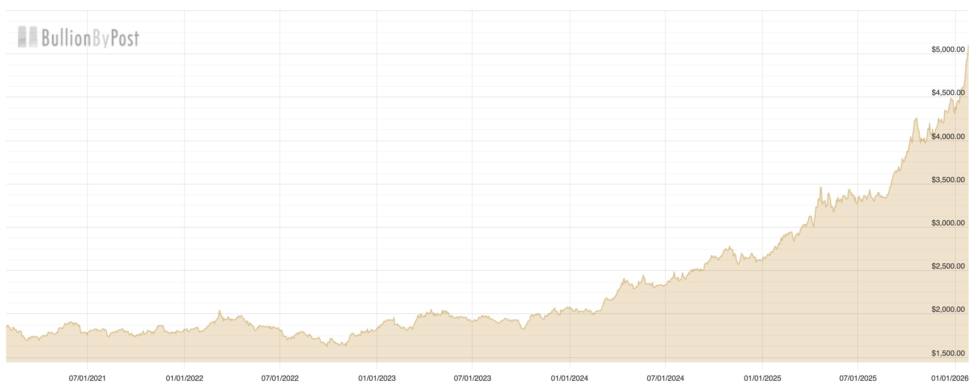Click the 01/01/2025 date axis label
This screenshot has width=980, height=391.
pyautogui.click(x=762, y=378)
